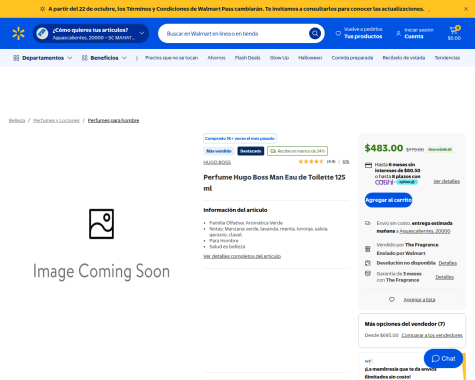Open the Cuenta sign-in menu
The height and width of the screenshot is (380, 475).
[414, 33]
